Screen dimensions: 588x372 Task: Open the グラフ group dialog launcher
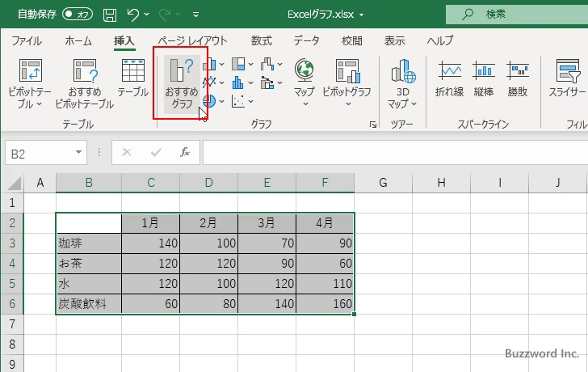[x=373, y=125]
